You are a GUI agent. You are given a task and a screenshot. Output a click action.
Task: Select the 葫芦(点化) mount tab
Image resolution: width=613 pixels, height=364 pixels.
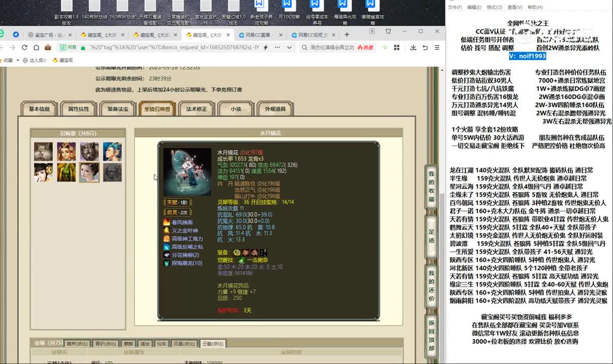77,343
